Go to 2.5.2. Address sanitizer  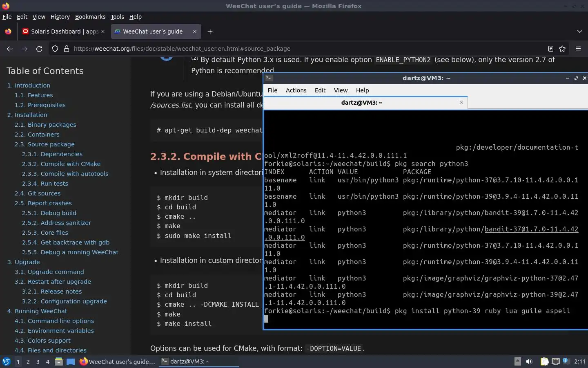coord(56,223)
